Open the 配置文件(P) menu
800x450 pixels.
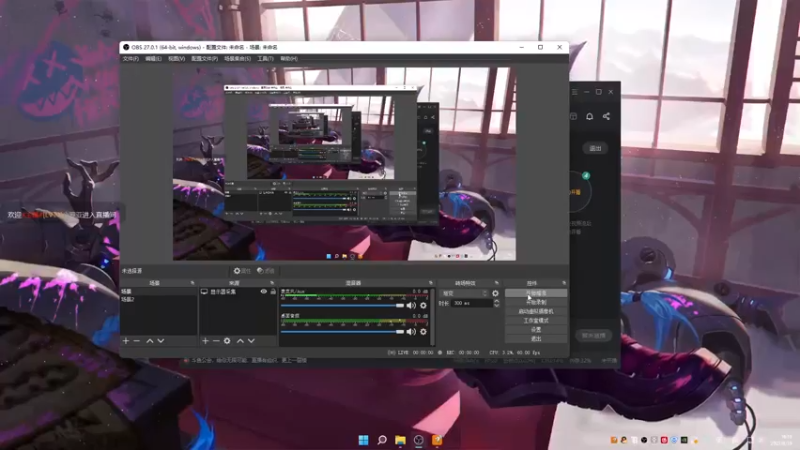click(204, 59)
